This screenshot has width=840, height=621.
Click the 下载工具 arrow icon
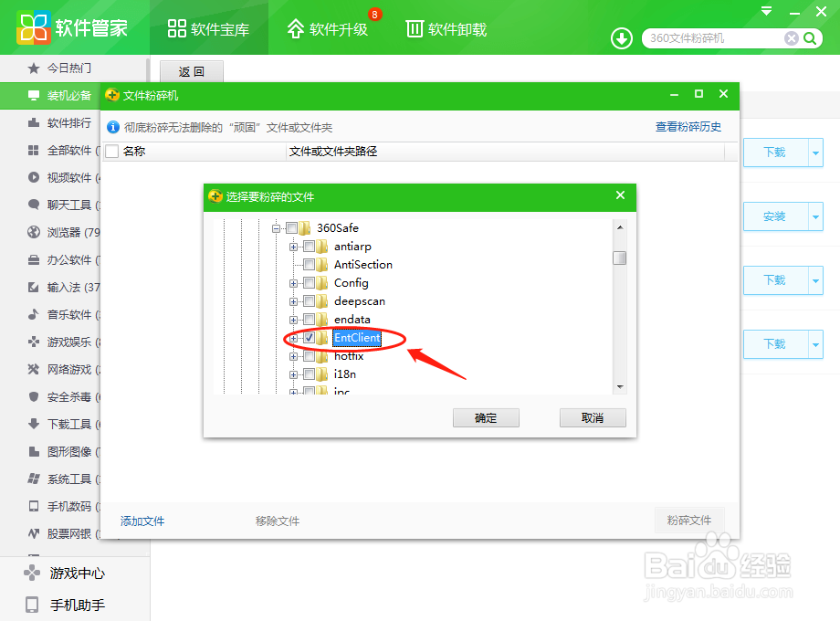pos(33,424)
